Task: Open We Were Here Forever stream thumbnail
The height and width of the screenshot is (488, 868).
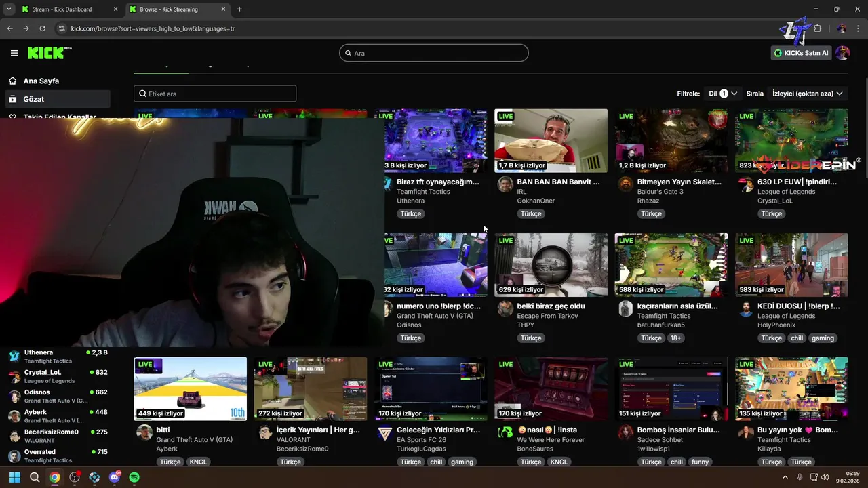Action: click(551, 389)
